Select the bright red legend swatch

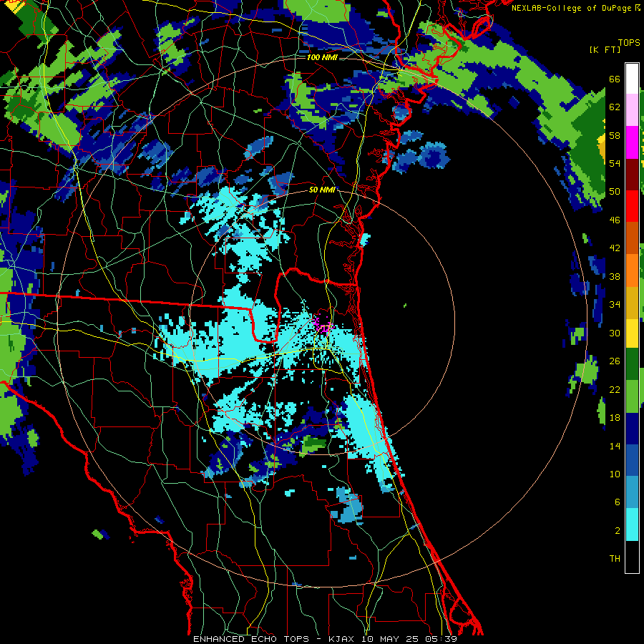[x=632, y=206]
